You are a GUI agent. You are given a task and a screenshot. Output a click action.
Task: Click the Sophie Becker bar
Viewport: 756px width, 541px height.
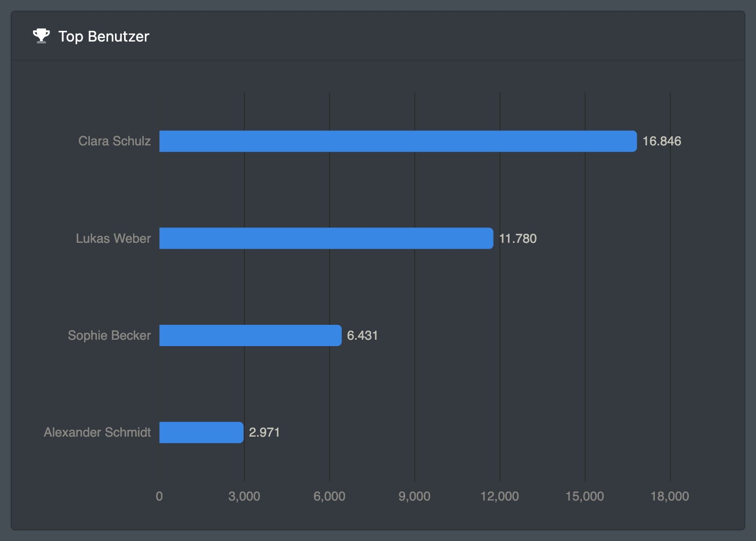[251, 335]
